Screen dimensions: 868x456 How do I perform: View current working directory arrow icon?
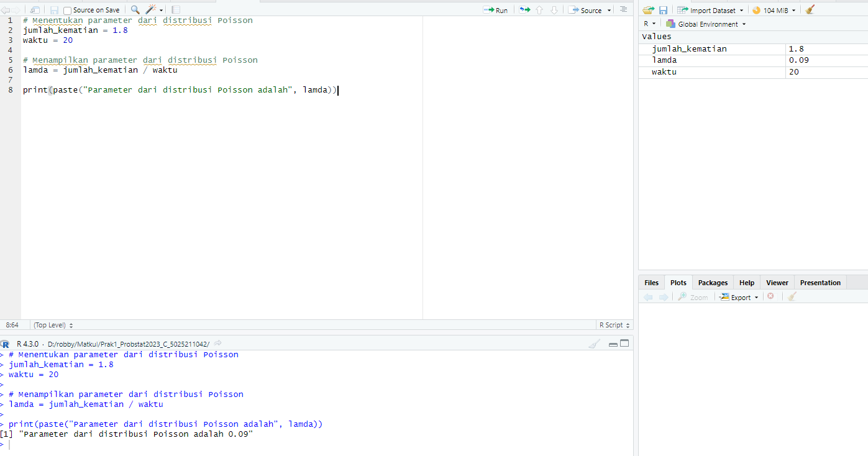click(x=218, y=344)
